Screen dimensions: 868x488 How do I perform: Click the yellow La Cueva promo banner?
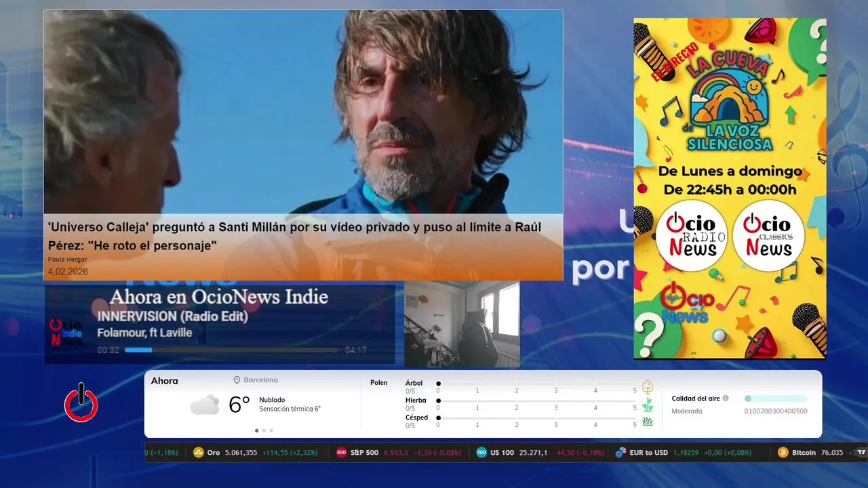click(x=730, y=188)
